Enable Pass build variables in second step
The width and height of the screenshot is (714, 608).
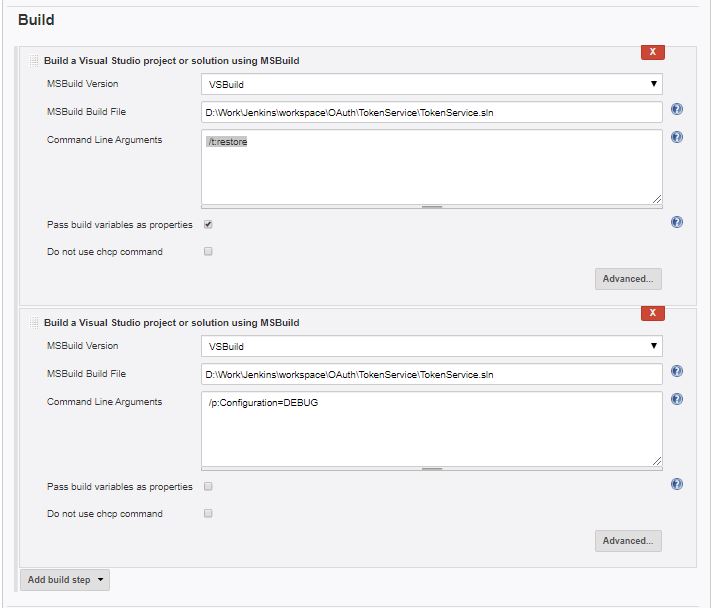click(208, 486)
